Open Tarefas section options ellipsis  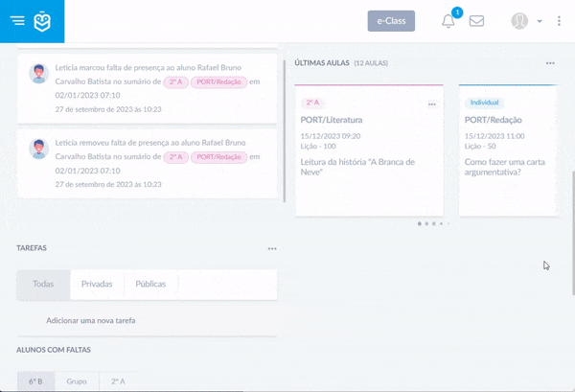(272, 248)
